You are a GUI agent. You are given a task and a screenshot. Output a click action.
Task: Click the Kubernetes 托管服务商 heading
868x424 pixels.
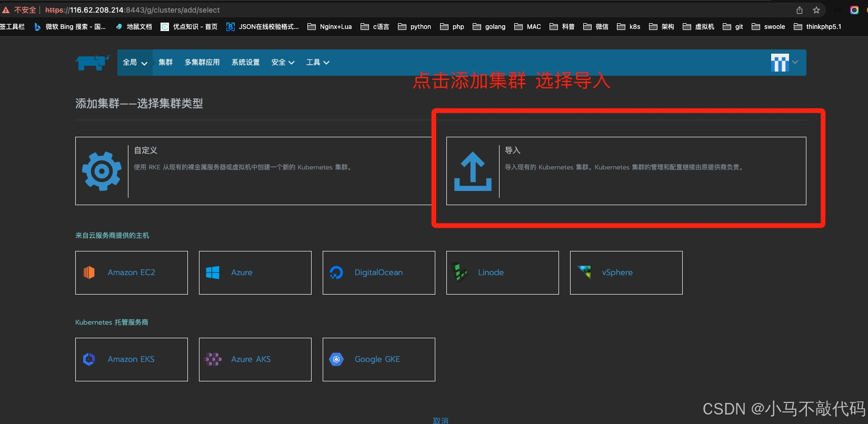[x=112, y=322]
